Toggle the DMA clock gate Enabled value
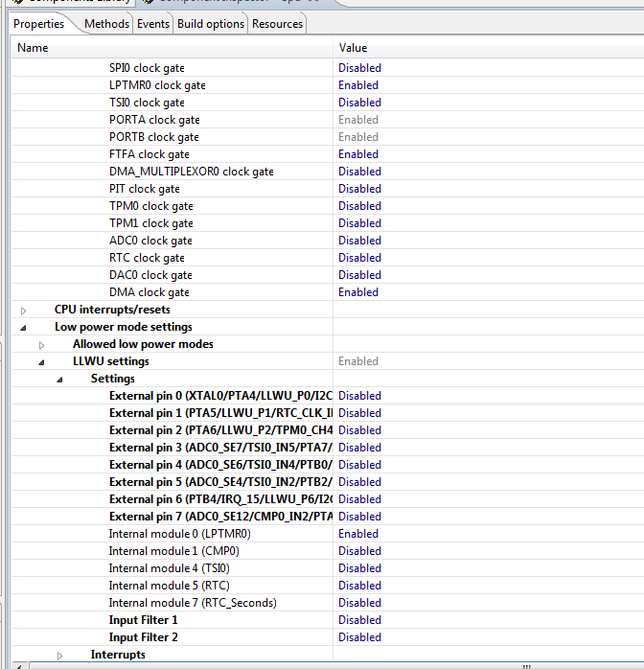 pos(358,292)
